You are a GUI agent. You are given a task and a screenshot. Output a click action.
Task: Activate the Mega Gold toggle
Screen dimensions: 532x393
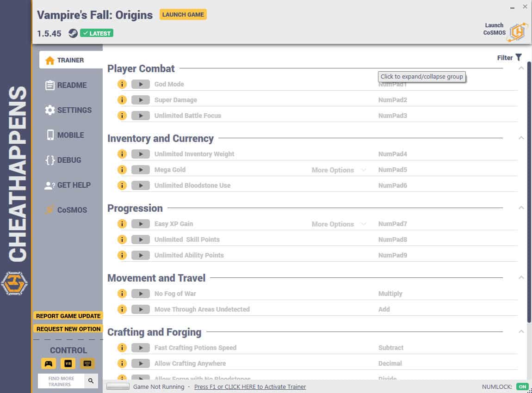coord(141,170)
